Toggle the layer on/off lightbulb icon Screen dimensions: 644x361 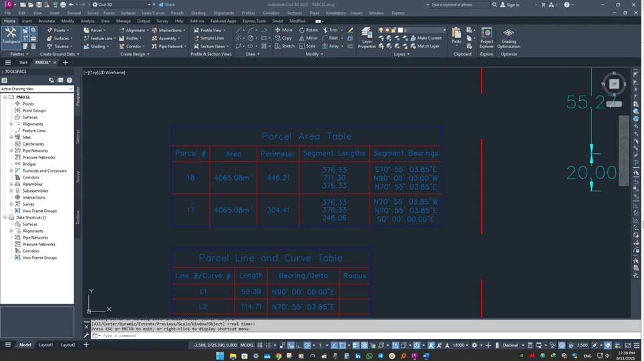coord(381,30)
